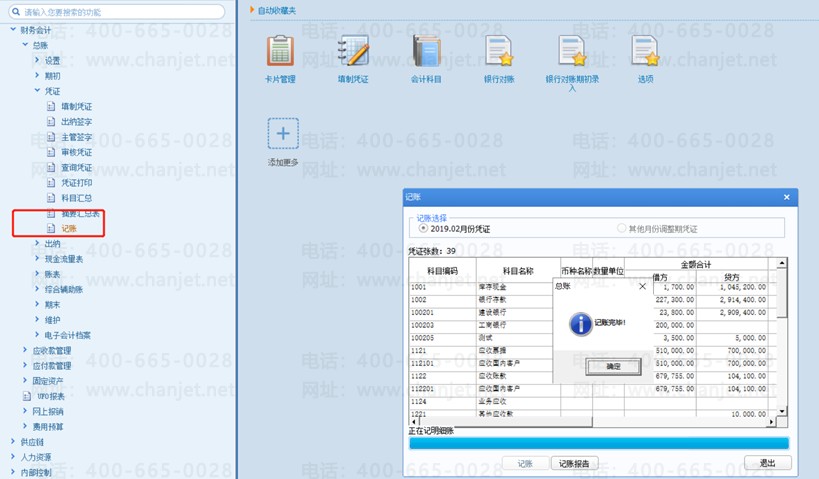Expand the 账表 tree node

[37, 274]
